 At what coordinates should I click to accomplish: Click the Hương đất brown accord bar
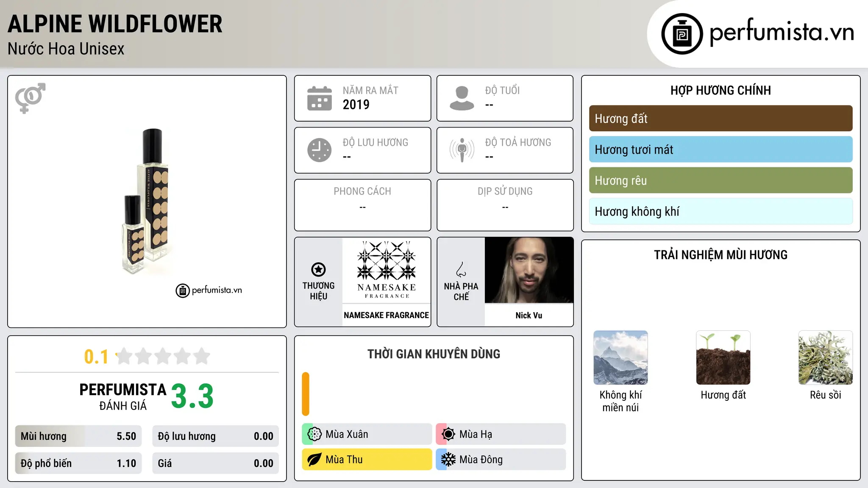click(x=721, y=119)
